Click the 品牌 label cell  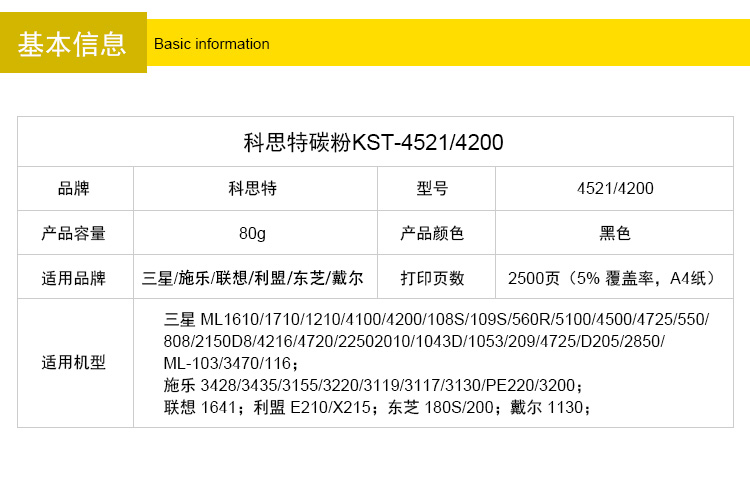[x=74, y=188]
